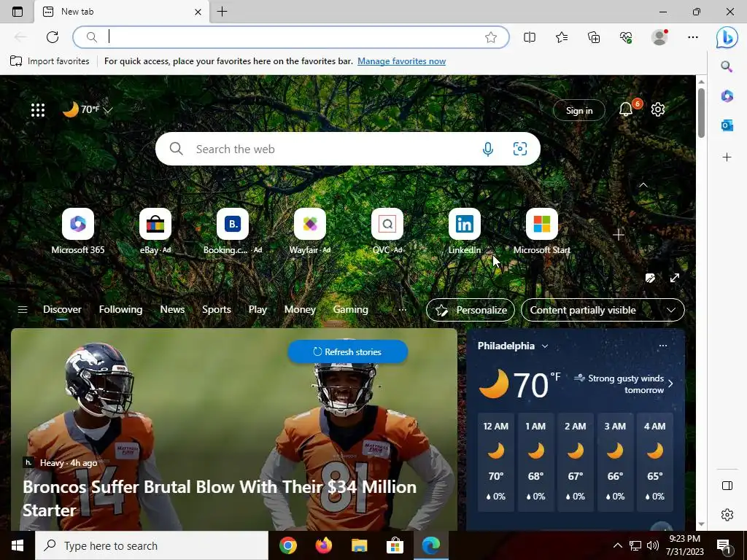Open Wayfair quick link tile
747x560 pixels.
(310, 231)
